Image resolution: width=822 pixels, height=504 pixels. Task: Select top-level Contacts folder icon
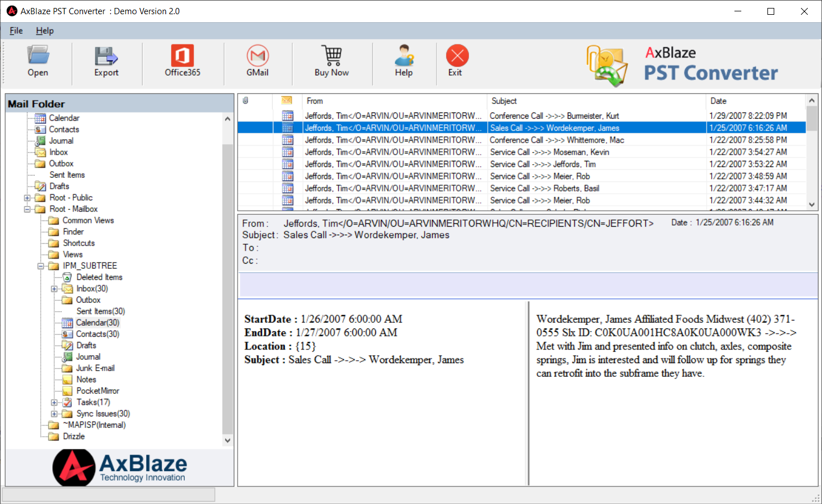(x=40, y=130)
